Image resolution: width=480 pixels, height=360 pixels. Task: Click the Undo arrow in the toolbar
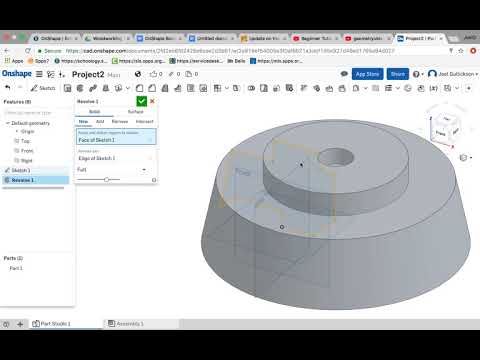tap(8, 88)
